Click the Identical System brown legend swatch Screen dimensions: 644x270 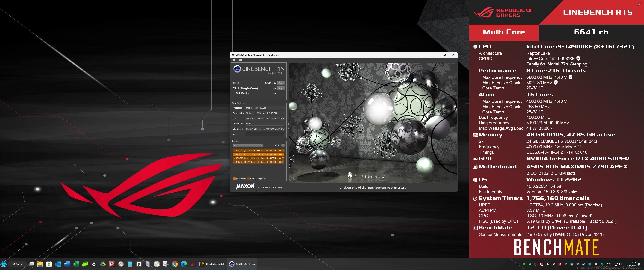[248, 178]
